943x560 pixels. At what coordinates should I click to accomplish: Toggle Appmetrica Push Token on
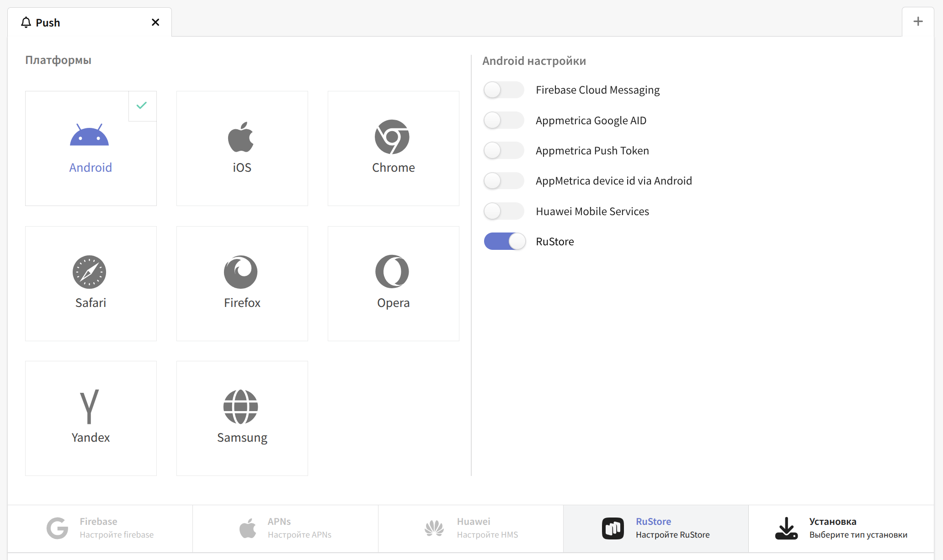click(504, 151)
